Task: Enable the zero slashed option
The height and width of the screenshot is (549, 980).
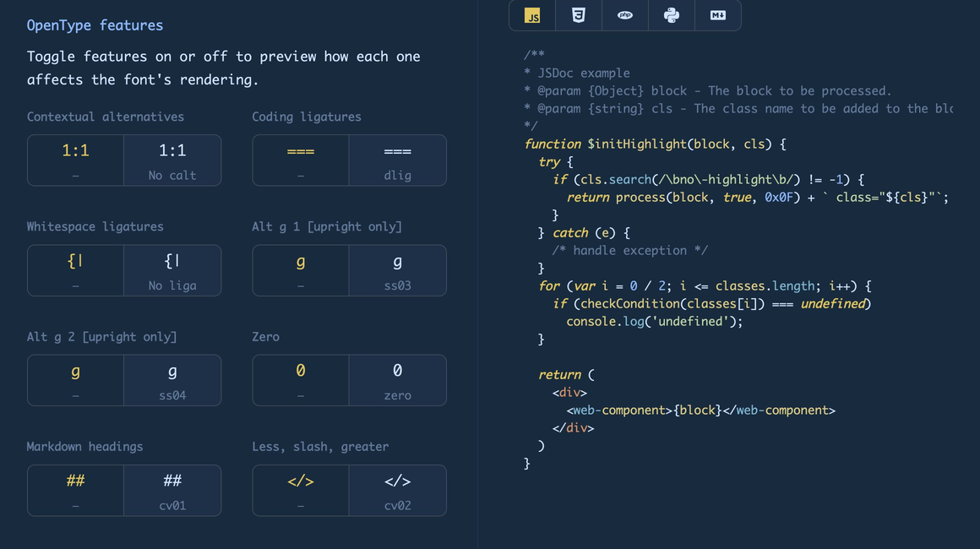Action: (398, 380)
